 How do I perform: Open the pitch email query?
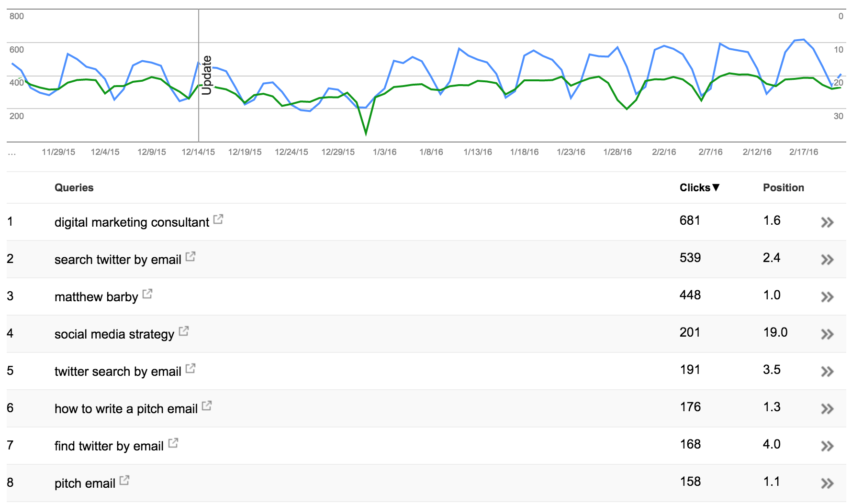85,483
